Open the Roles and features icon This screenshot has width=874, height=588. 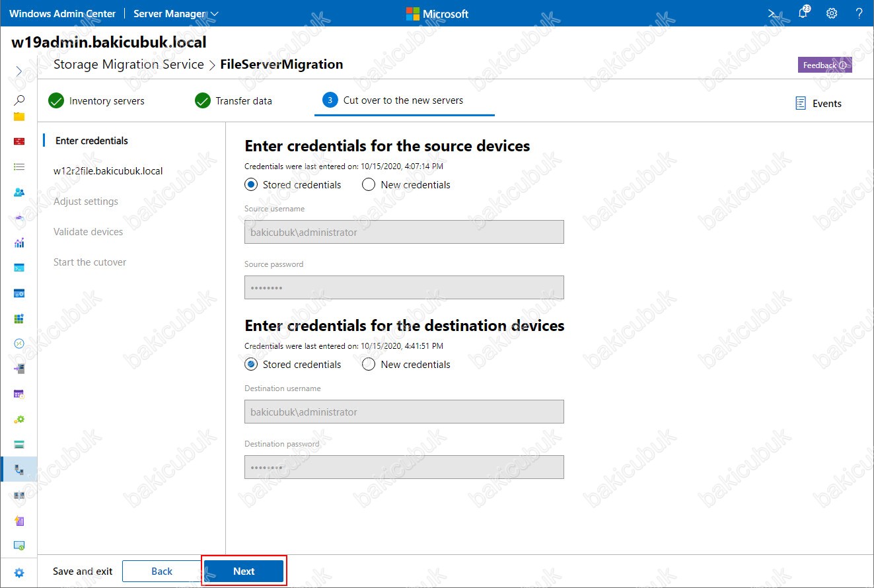pos(19,369)
